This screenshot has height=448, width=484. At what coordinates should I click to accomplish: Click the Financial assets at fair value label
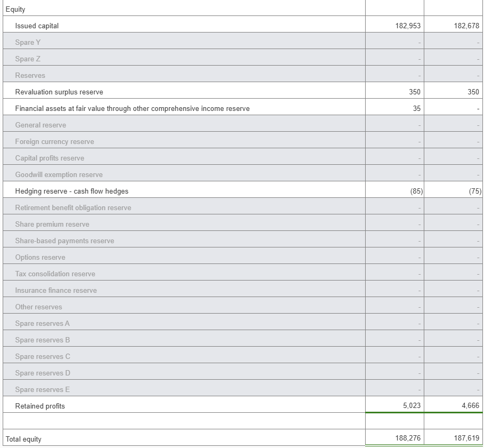[x=132, y=108]
